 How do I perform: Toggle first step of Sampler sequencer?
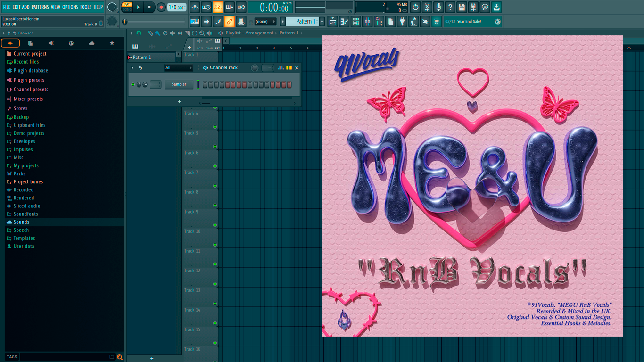coord(205,84)
